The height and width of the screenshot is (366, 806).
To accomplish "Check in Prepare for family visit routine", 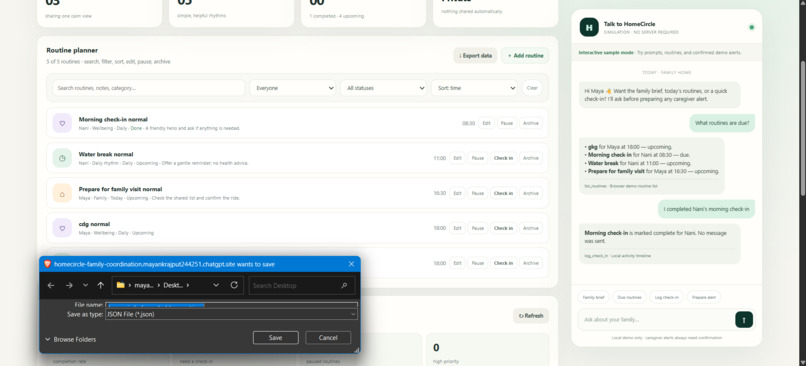I will [503, 193].
